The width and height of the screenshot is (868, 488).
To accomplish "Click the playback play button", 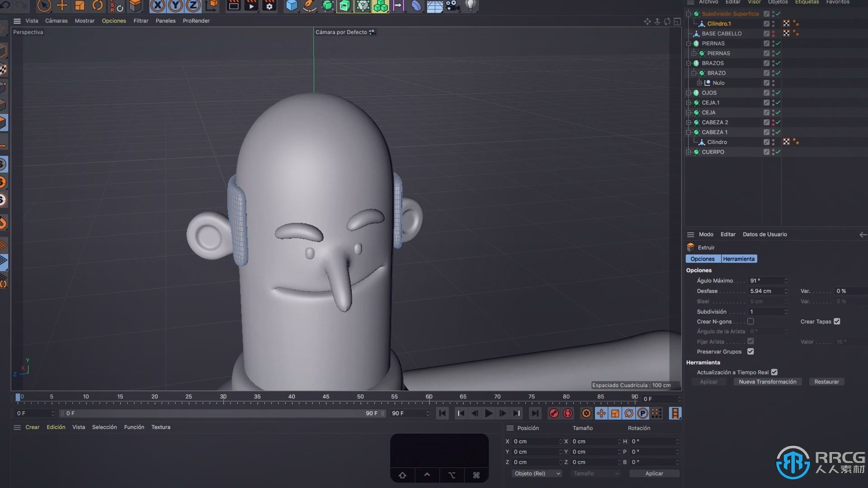I will pos(488,413).
